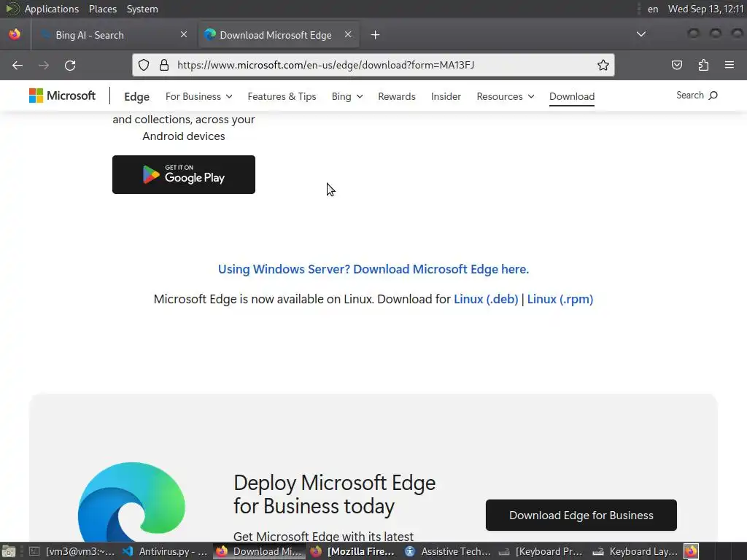Download Linux (.deb) package
The image size is (747, 560).
[486, 299]
